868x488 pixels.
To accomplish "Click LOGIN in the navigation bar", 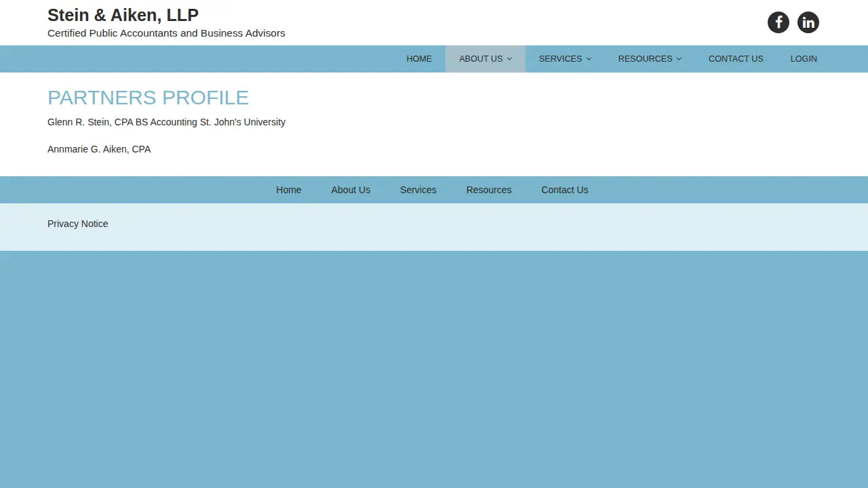I will click(804, 59).
